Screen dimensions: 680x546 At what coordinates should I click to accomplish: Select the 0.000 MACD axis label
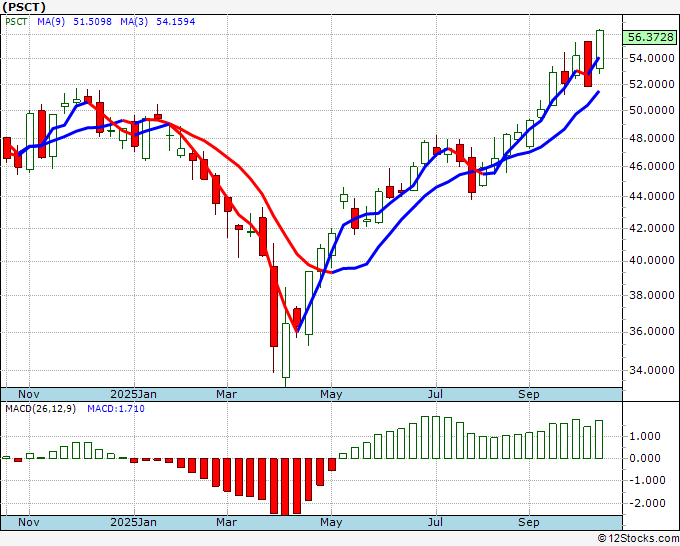647,458
